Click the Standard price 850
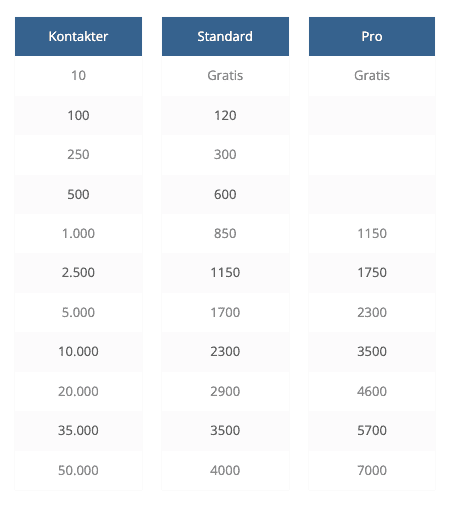457x508 pixels. [x=225, y=233]
